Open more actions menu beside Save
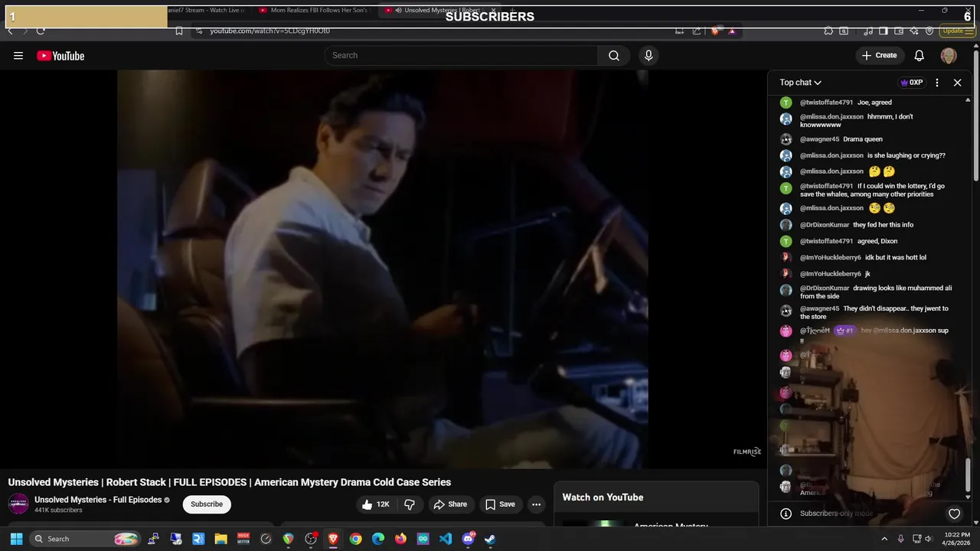Screen dimensions: 980x551 point(537,504)
